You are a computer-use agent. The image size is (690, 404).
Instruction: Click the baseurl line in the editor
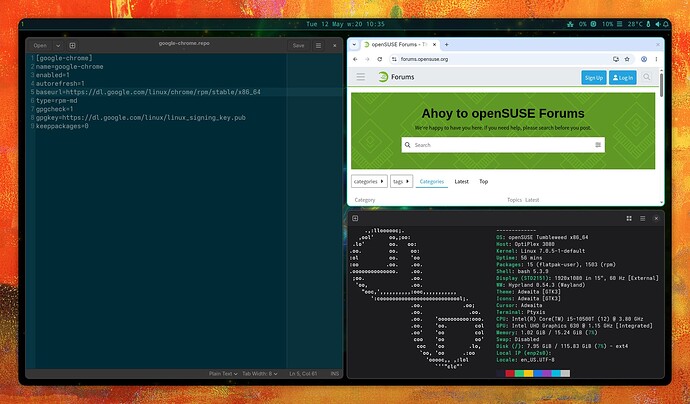[x=148, y=92]
